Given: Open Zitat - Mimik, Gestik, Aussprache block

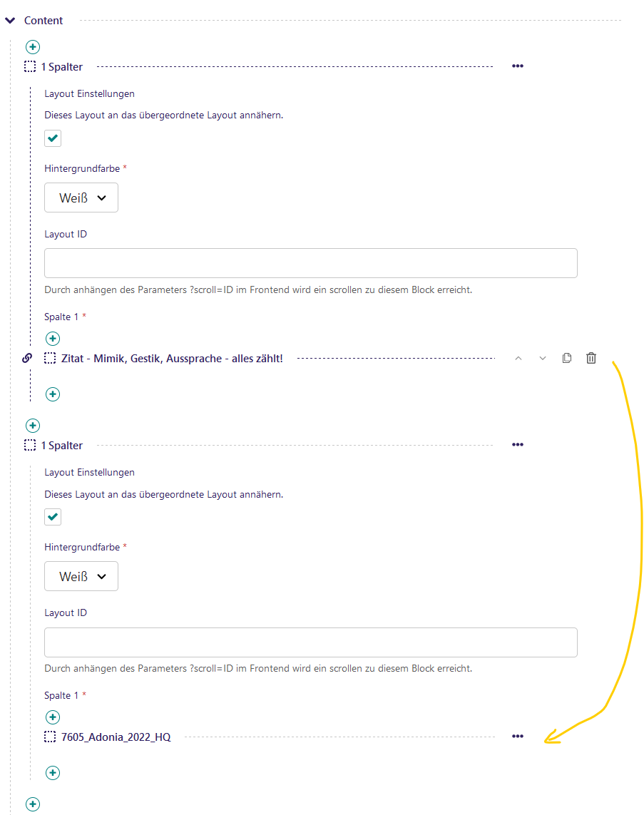Looking at the screenshot, I should coord(172,358).
